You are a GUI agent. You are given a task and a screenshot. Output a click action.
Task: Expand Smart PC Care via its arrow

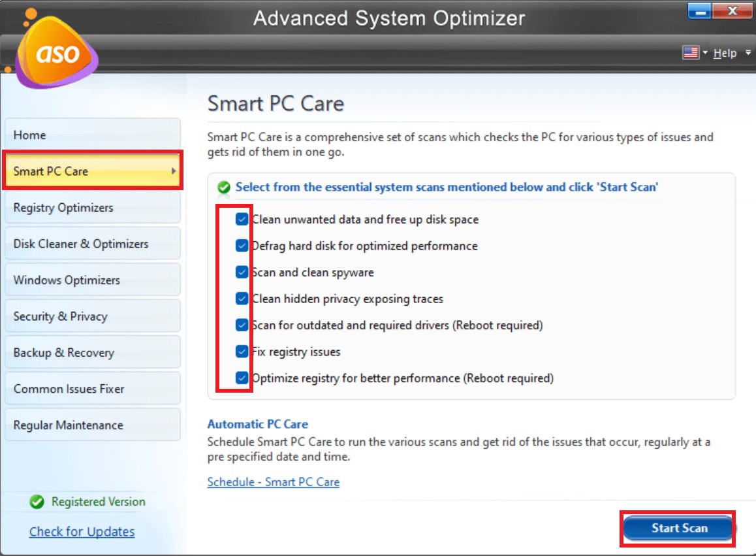(x=173, y=171)
